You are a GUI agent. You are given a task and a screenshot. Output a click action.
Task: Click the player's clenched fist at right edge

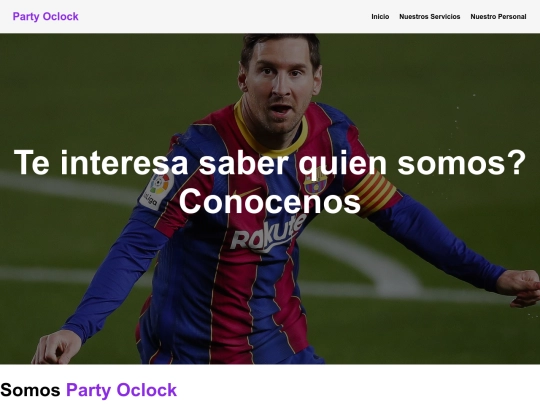(x=520, y=288)
